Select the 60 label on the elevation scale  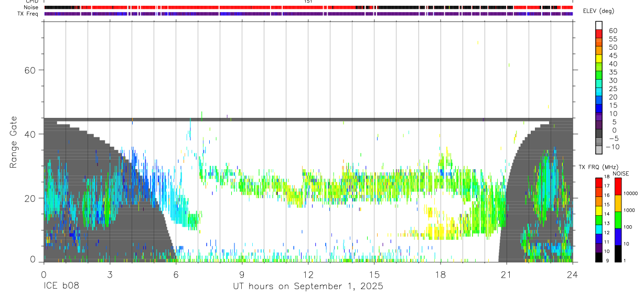[x=613, y=31]
